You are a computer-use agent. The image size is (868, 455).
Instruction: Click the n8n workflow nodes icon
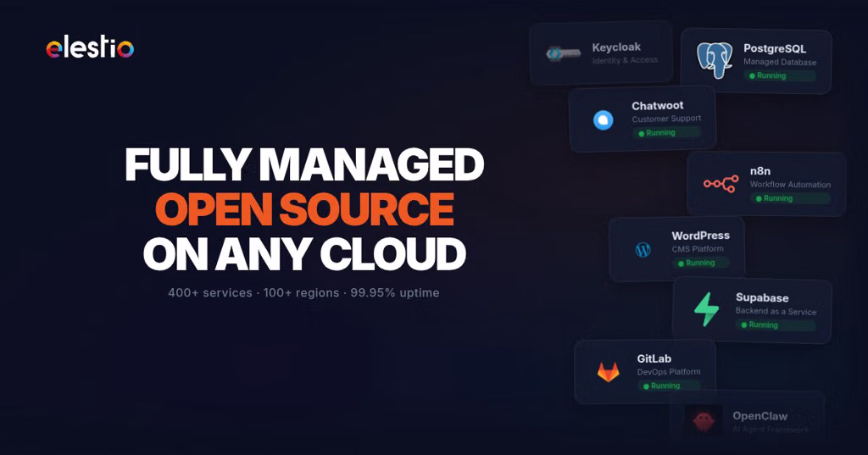[x=721, y=184]
